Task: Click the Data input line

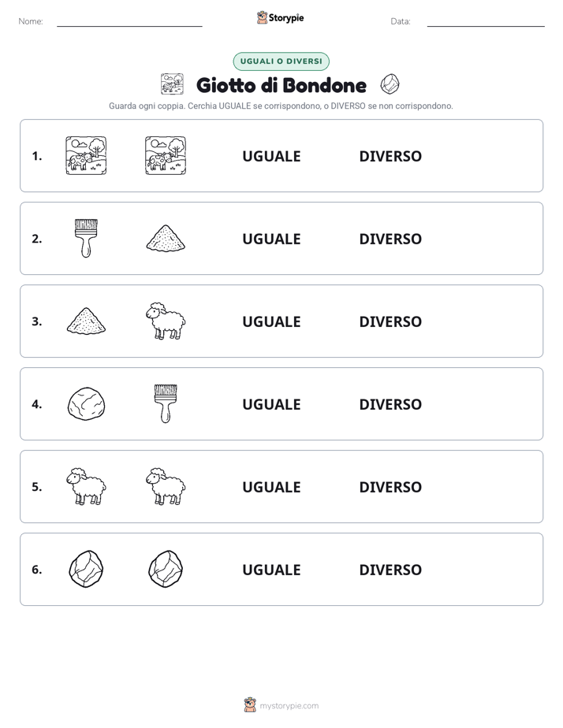Action: (486, 21)
